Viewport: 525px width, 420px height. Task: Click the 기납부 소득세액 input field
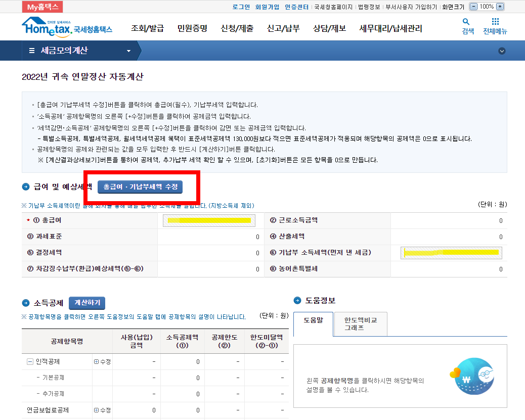point(451,253)
